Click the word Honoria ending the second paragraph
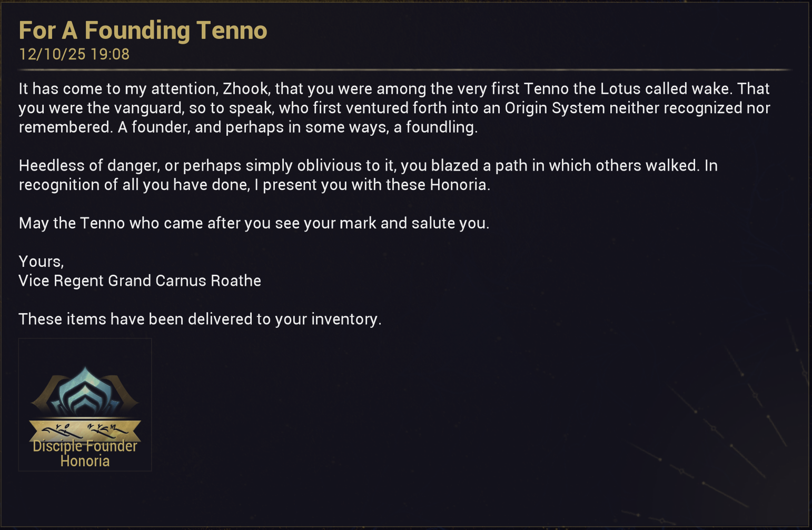This screenshot has width=812, height=530. click(x=458, y=185)
